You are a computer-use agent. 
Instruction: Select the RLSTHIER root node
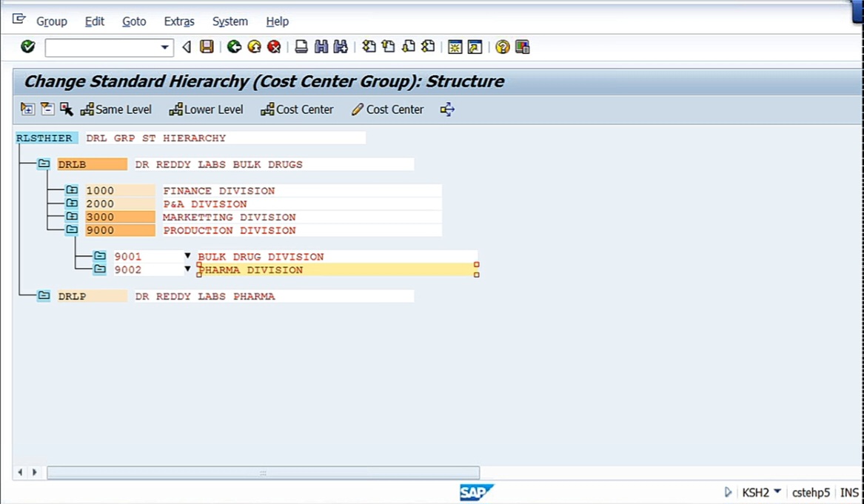click(x=47, y=138)
